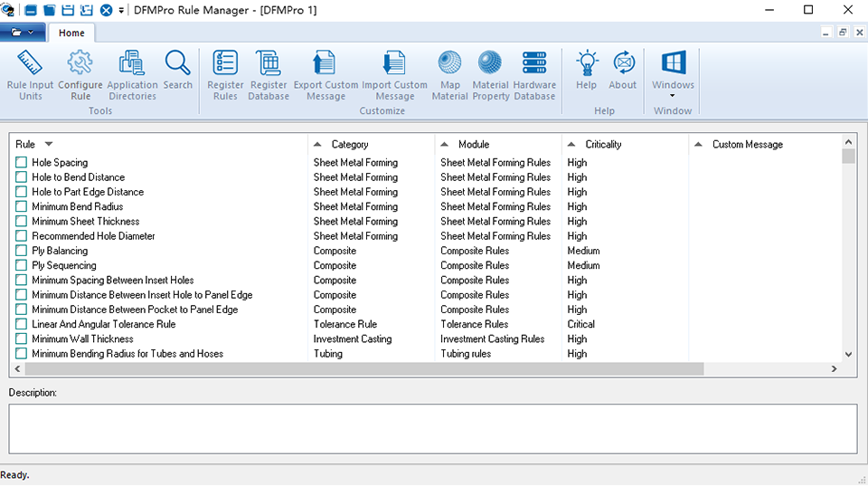The image size is (868, 486).
Task: Open Register Database
Action: [x=269, y=75]
